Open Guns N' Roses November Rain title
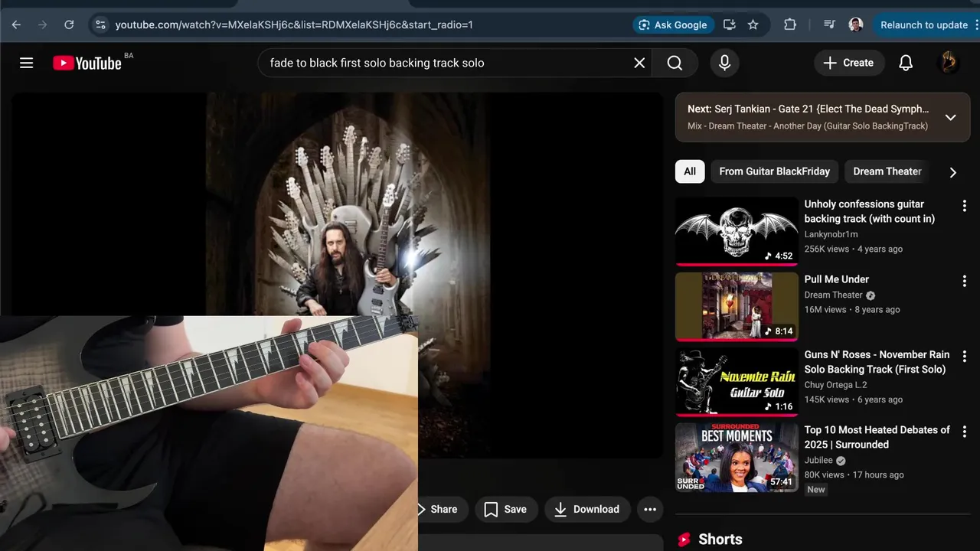Screen dimensions: 980x551 pyautogui.click(x=877, y=362)
